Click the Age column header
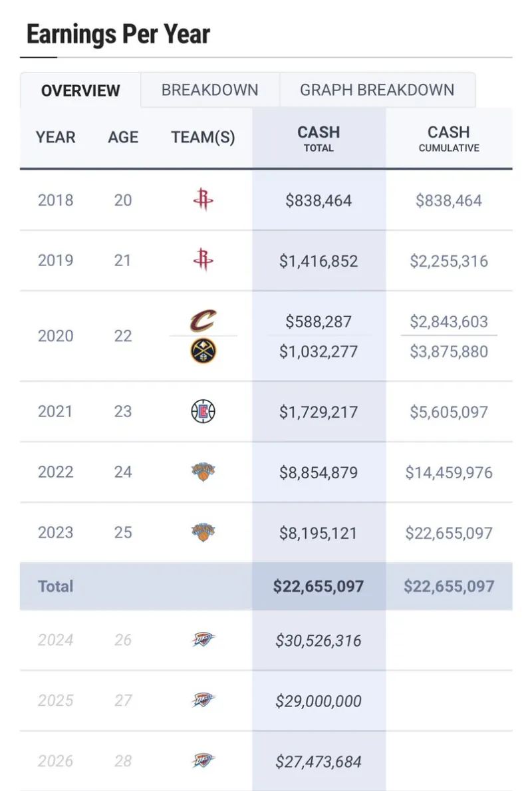This screenshot has width=532, height=791. click(123, 137)
